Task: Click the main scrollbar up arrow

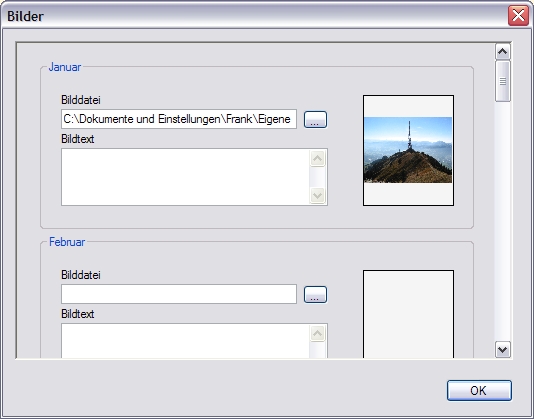Action: (503, 52)
